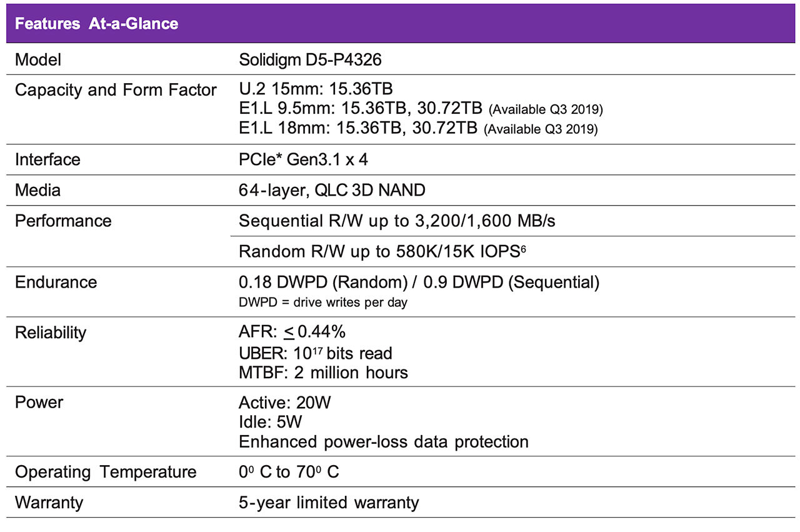Click the Model row label
Screen dimensions: 800x532
click(38, 60)
